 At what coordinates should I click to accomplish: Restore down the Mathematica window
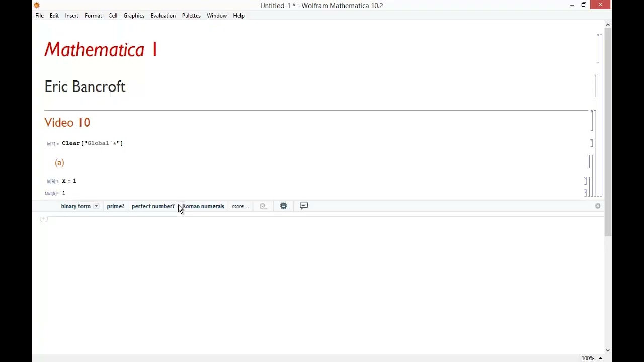click(584, 5)
